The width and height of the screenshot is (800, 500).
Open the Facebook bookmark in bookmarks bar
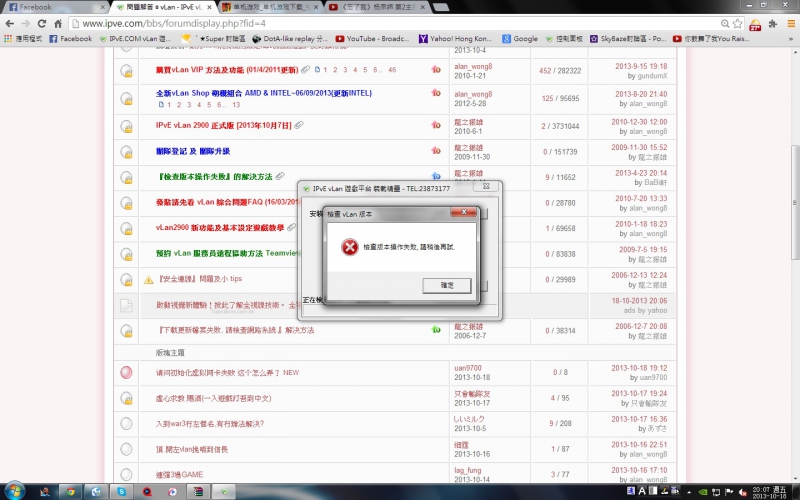click(69, 39)
